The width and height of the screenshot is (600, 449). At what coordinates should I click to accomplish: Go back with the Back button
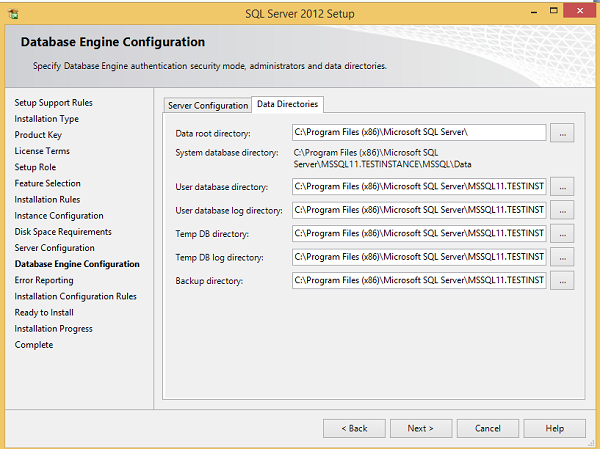click(354, 428)
